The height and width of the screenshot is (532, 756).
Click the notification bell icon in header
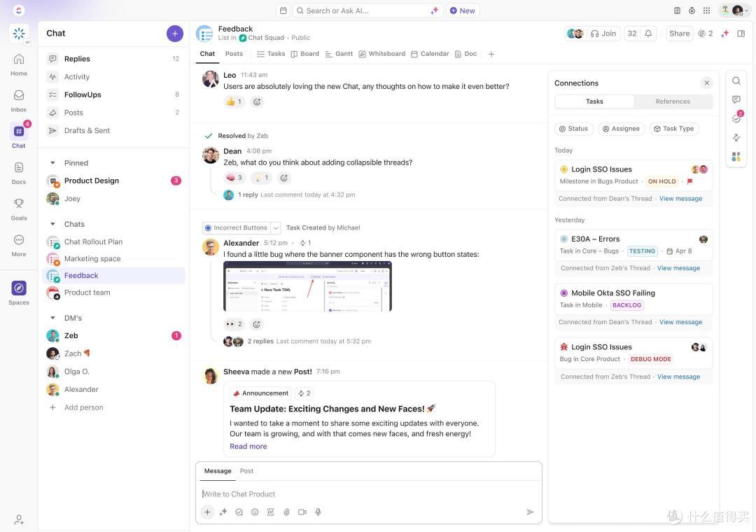click(x=648, y=34)
